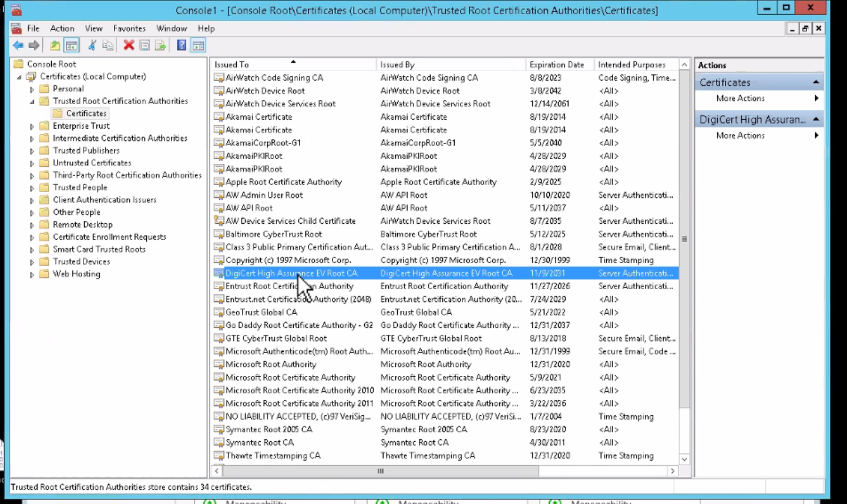The height and width of the screenshot is (504, 847).
Task: Sort by the Expiration Date column header
Action: pyautogui.click(x=556, y=65)
